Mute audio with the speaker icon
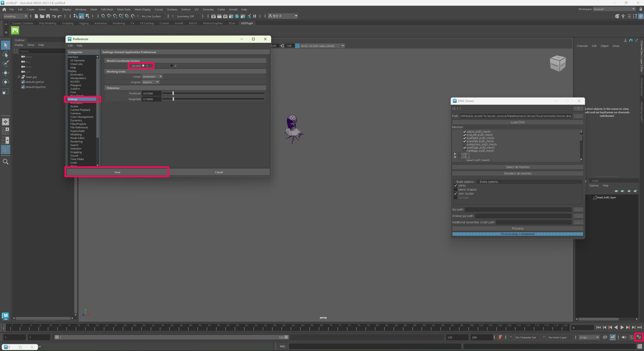The width and height of the screenshot is (644, 351). [624, 337]
